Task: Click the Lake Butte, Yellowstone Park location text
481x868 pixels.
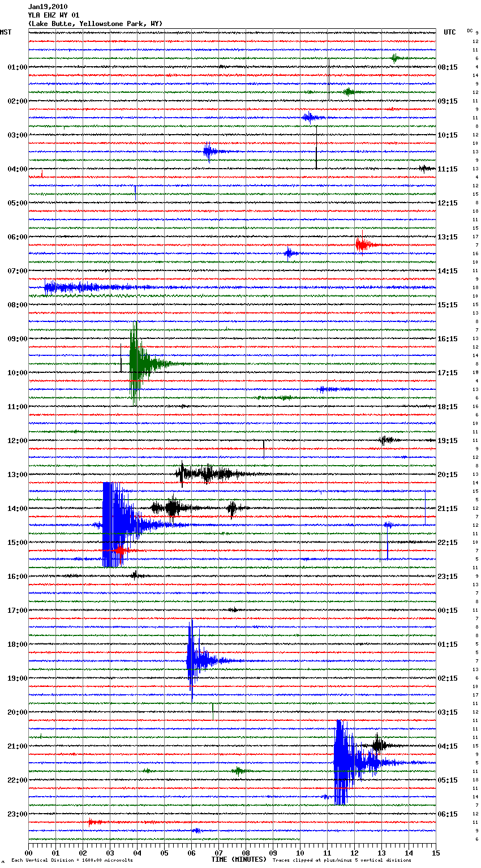Action: (95, 24)
